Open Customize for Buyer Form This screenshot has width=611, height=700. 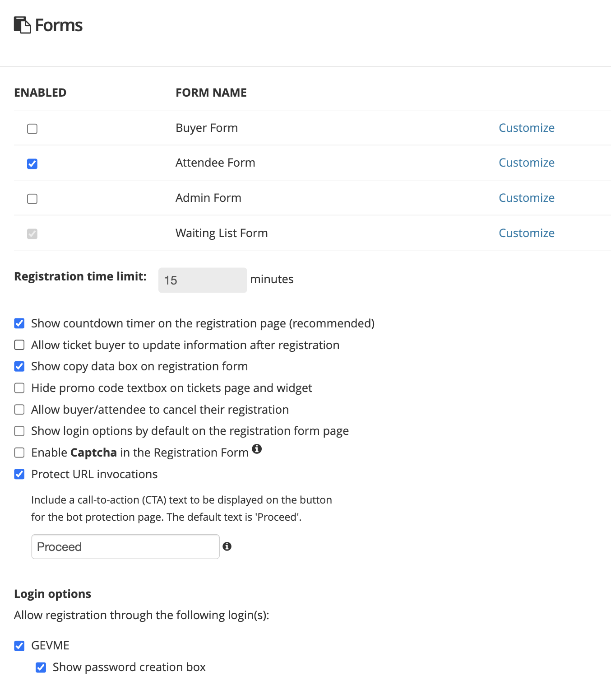[x=526, y=128]
